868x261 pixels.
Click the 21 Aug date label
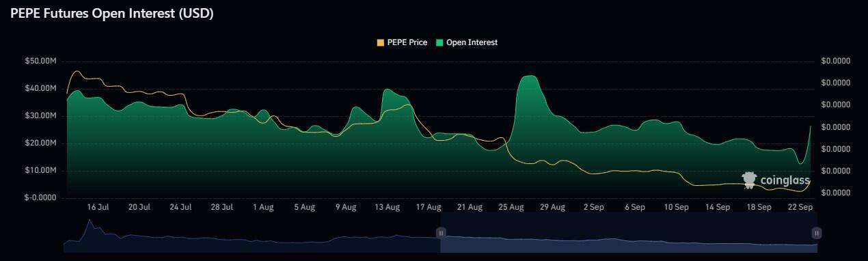[470, 206]
